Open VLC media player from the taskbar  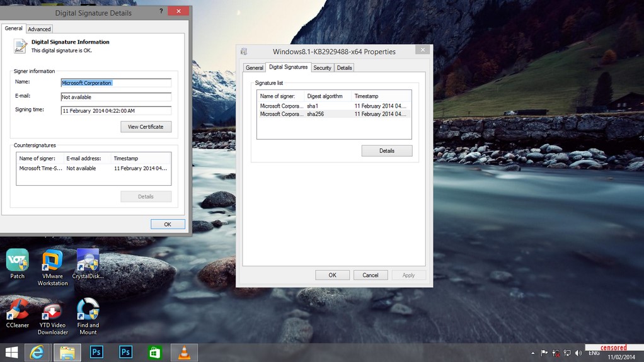pyautogui.click(x=185, y=353)
